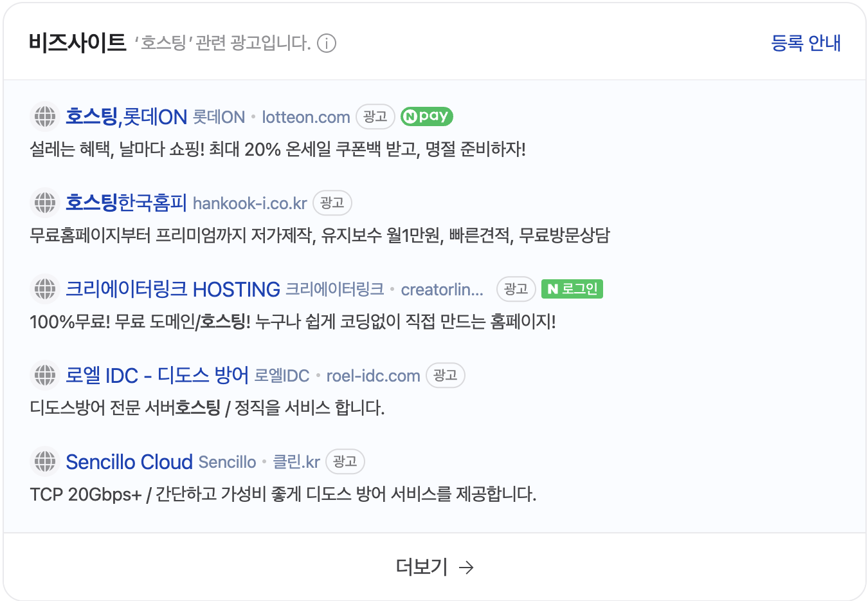Image resolution: width=868 pixels, height=601 pixels.
Task: Expand more ads with 더보기
Action: [435, 567]
